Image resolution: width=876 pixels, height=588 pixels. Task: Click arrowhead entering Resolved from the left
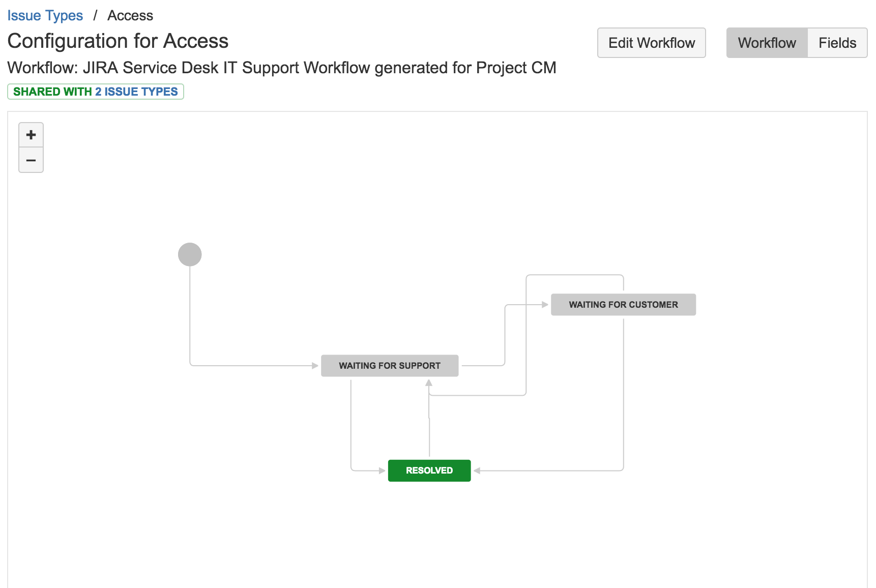[x=382, y=471]
